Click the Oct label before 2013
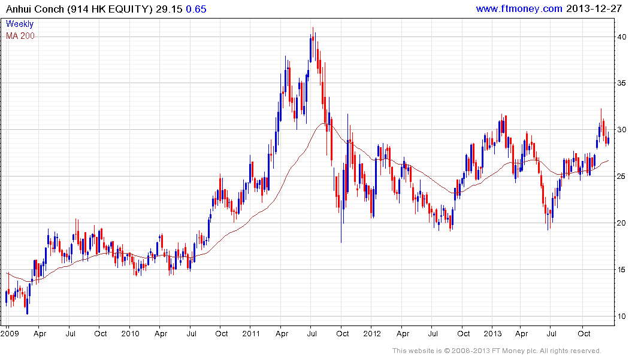 click(x=464, y=333)
